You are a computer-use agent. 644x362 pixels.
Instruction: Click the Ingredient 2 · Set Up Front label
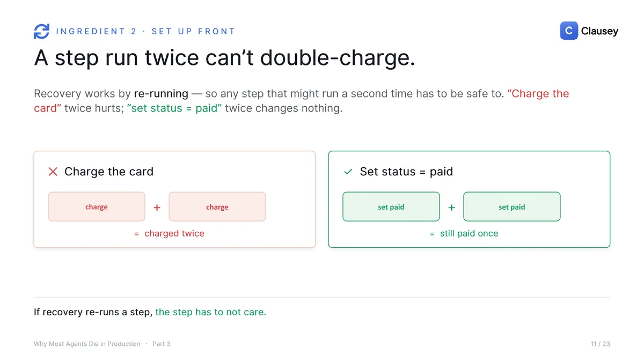145,31
